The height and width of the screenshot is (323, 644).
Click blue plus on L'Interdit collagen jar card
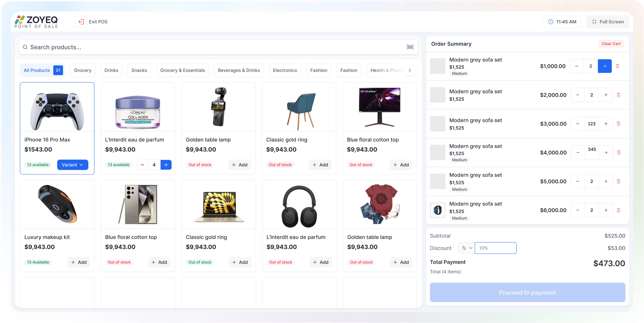pos(166,165)
